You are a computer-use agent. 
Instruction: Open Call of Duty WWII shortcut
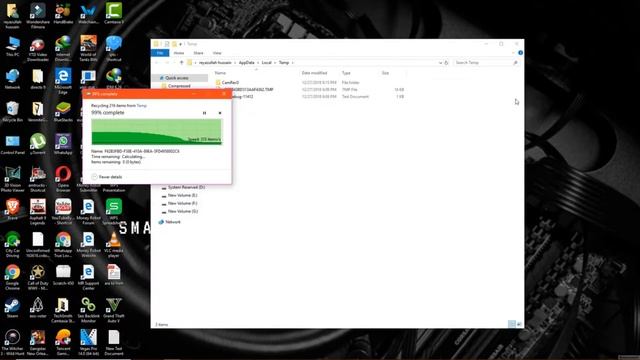pyautogui.click(x=38, y=278)
